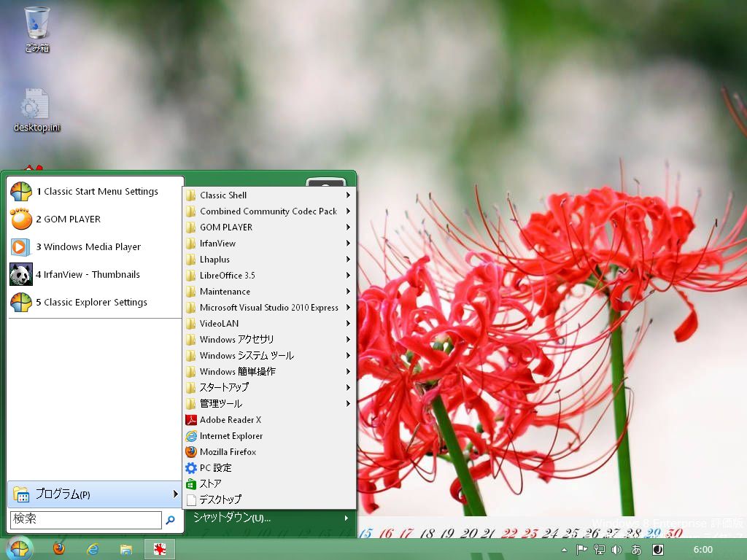This screenshot has width=747, height=560.
Task: Open IrfanView Thumbnails panda icon
Action: coord(21,274)
